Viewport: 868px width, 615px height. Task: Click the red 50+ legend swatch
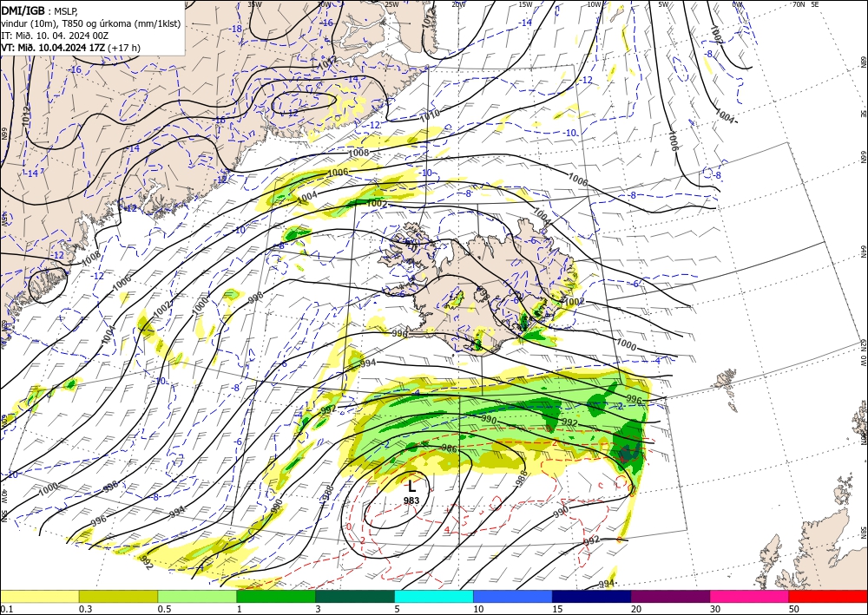click(x=828, y=596)
